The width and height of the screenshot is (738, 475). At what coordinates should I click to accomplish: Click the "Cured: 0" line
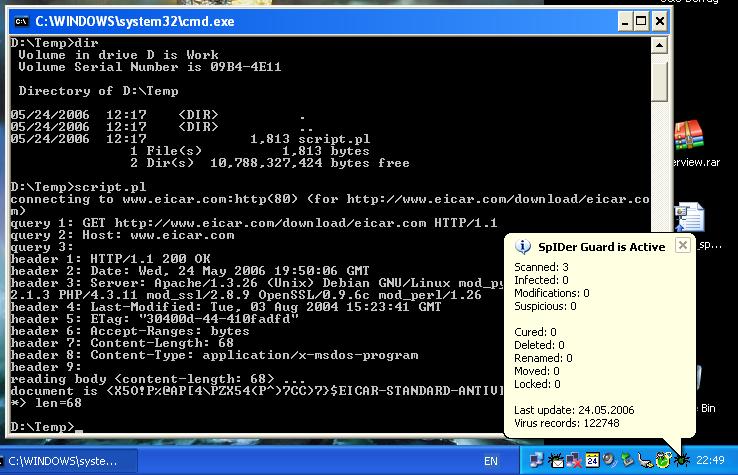click(x=535, y=332)
